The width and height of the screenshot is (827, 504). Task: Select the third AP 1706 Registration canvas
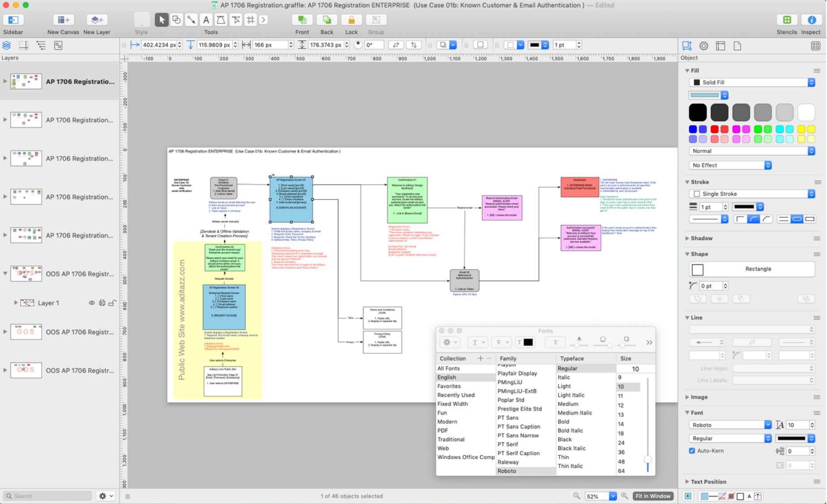[60, 158]
